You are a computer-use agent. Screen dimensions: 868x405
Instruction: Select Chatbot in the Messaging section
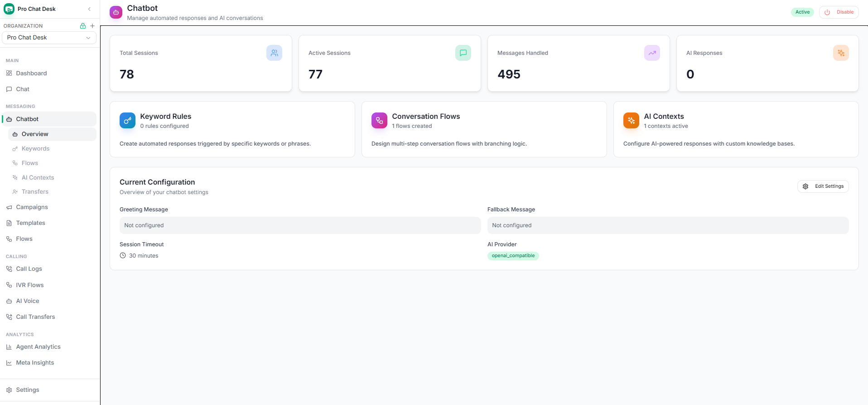point(49,119)
